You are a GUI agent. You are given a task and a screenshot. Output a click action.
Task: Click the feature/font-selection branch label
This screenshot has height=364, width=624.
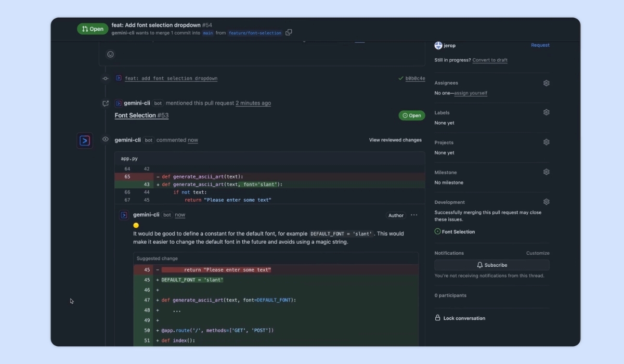255,33
